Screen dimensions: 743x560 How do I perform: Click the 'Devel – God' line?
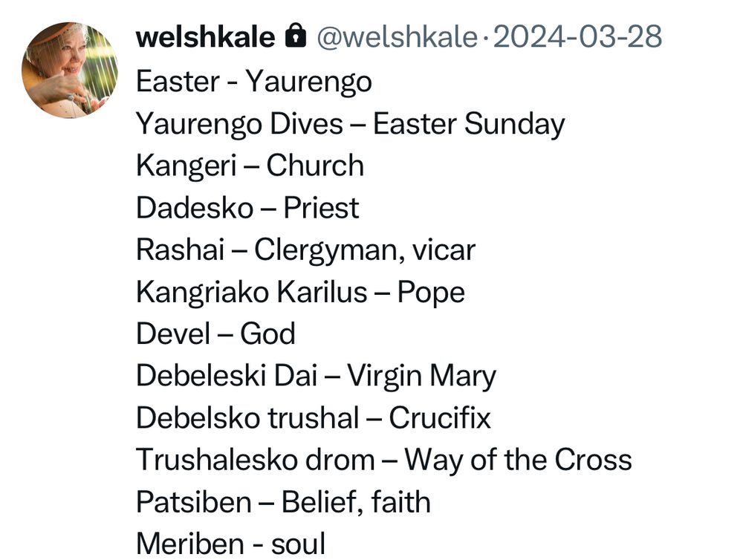[215, 334]
